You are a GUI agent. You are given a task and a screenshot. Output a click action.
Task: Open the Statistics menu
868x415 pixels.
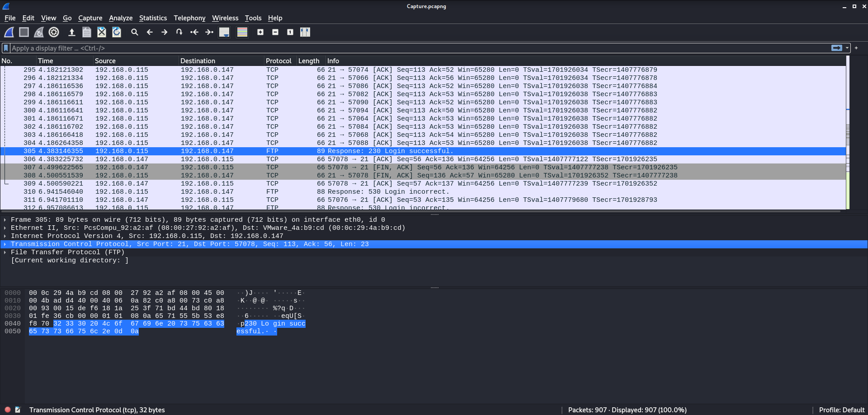[x=153, y=18]
